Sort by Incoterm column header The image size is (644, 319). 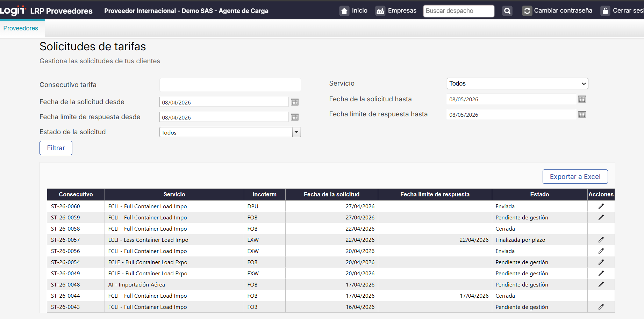point(265,194)
